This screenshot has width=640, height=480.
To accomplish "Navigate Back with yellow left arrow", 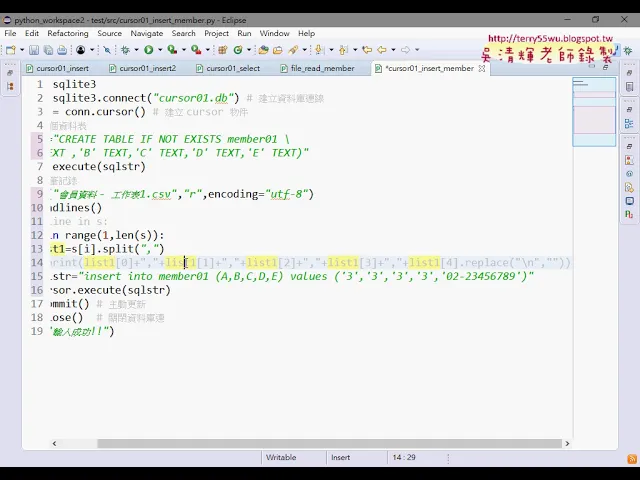I will (x=382, y=50).
